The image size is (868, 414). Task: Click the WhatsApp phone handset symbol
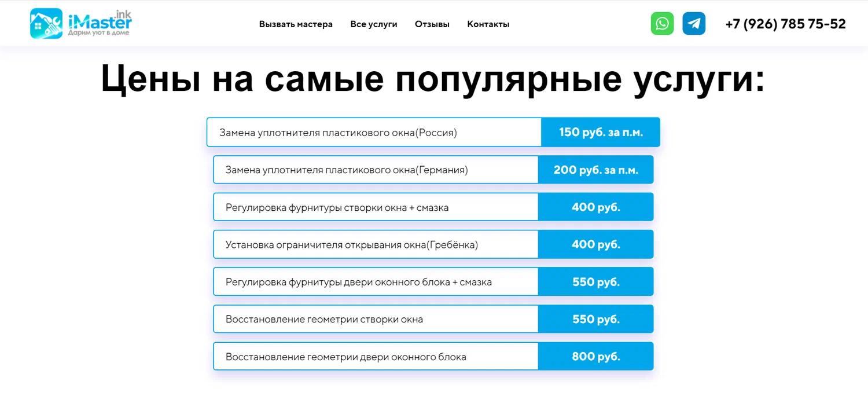(662, 23)
